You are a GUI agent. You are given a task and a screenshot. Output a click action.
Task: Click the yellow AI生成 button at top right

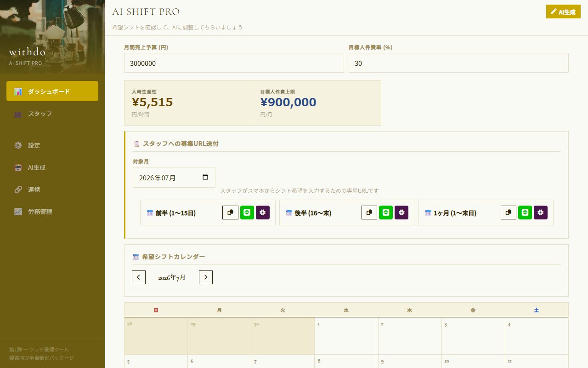(x=563, y=12)
